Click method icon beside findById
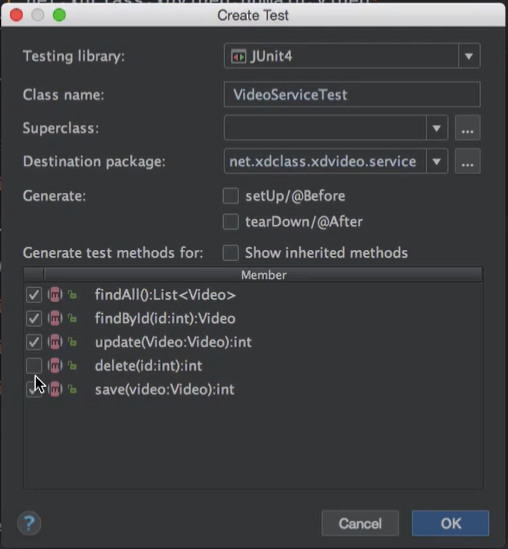508x549 pixels. (55, 318)
